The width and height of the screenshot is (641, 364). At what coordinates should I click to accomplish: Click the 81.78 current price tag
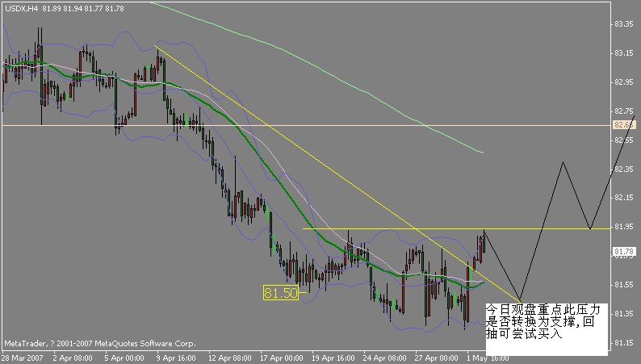coord(623,251)
